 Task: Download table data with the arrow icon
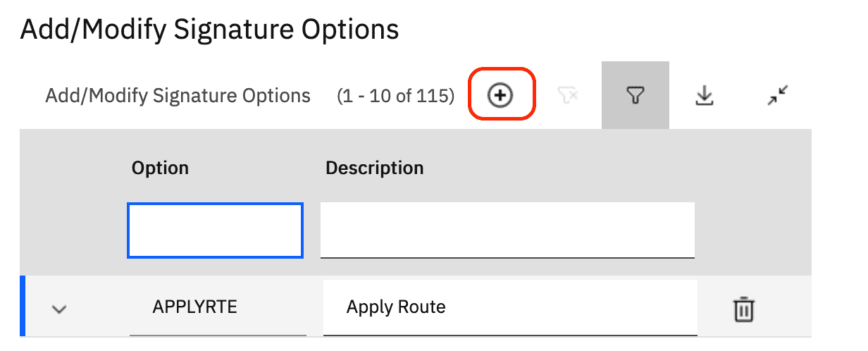pos(704,96)
